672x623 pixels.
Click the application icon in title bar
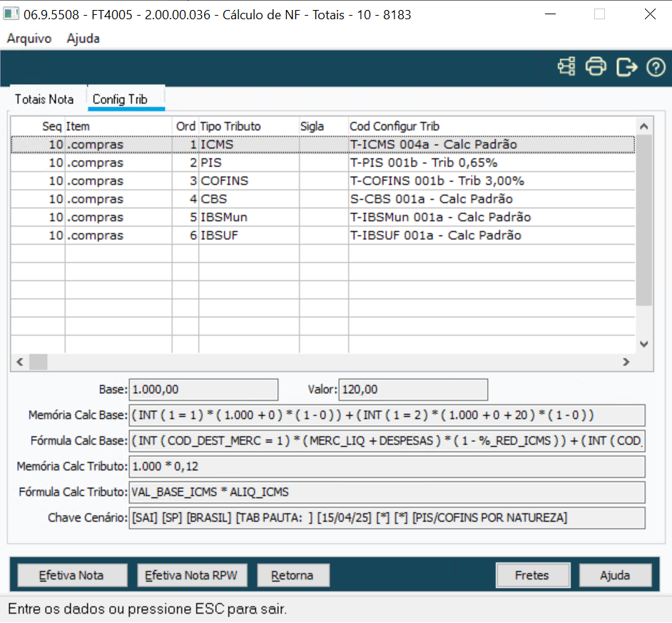(x=11, y=14)
